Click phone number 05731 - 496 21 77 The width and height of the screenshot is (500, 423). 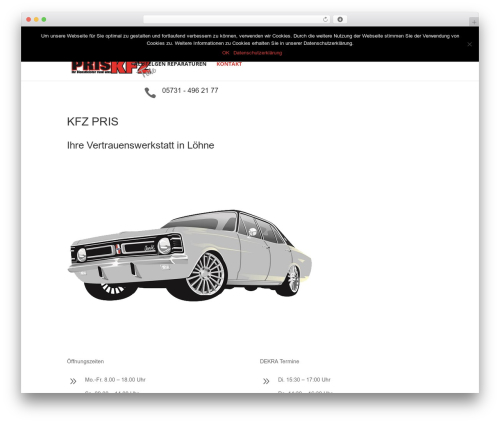pos(190,90)
